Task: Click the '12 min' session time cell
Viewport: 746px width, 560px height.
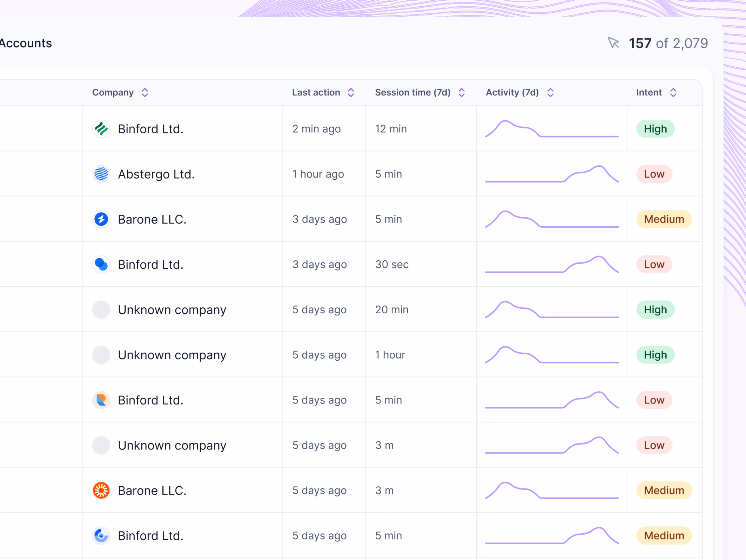Action: (391, 129)
